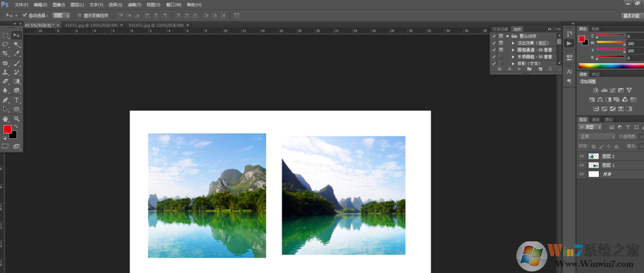Expand the 木质画框 - 50 像素 action
The height and width of the screenshot is (273, 644).
pos(513,57)
